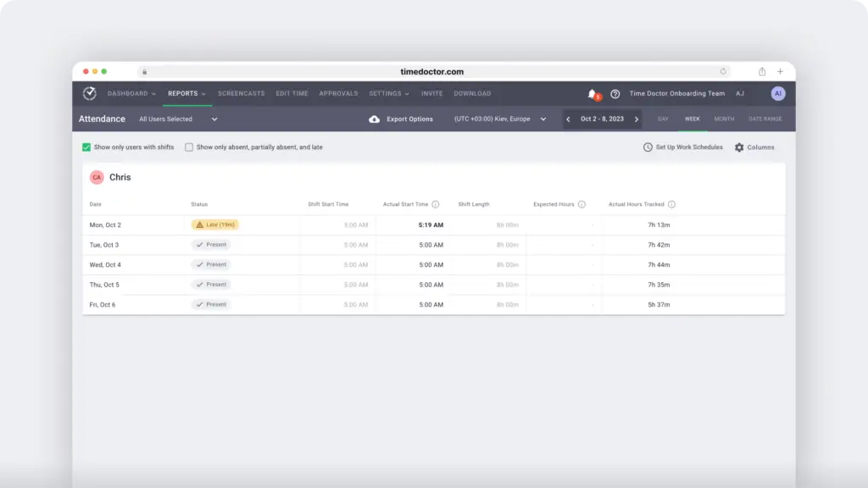Viewport: 868px width, 488px height.
Task: Switch to the Month view tab
Action: pos(724,119)
